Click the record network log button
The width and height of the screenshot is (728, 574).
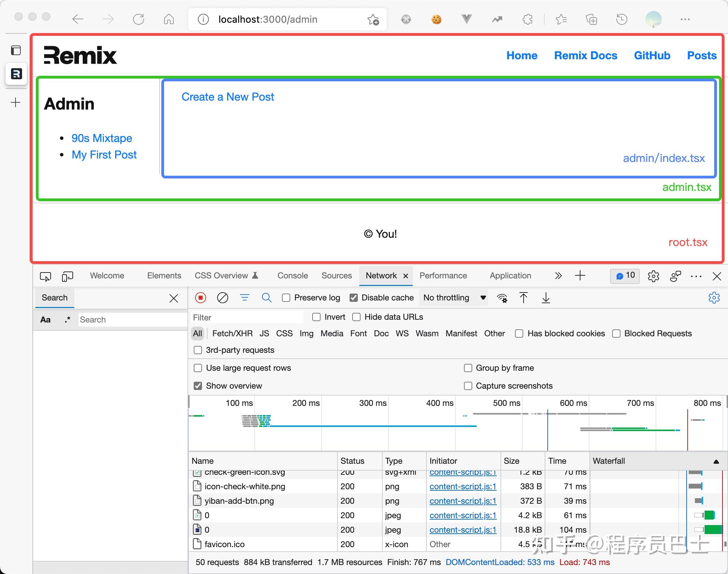tap(200, 298)
